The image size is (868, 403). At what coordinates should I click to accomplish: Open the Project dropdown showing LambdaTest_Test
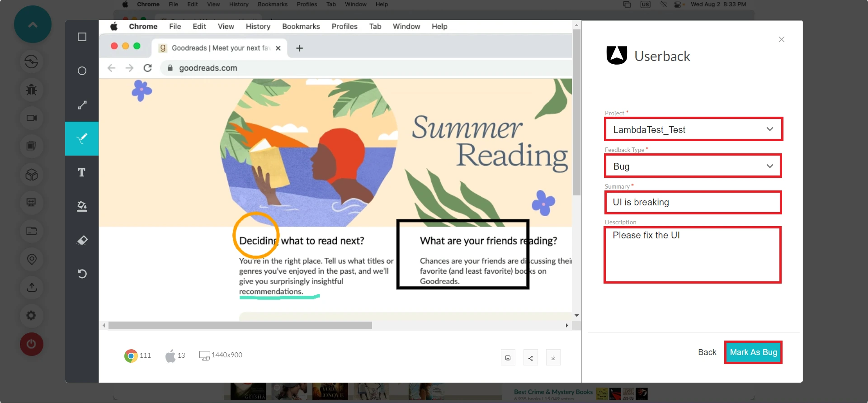pos(693,129)
